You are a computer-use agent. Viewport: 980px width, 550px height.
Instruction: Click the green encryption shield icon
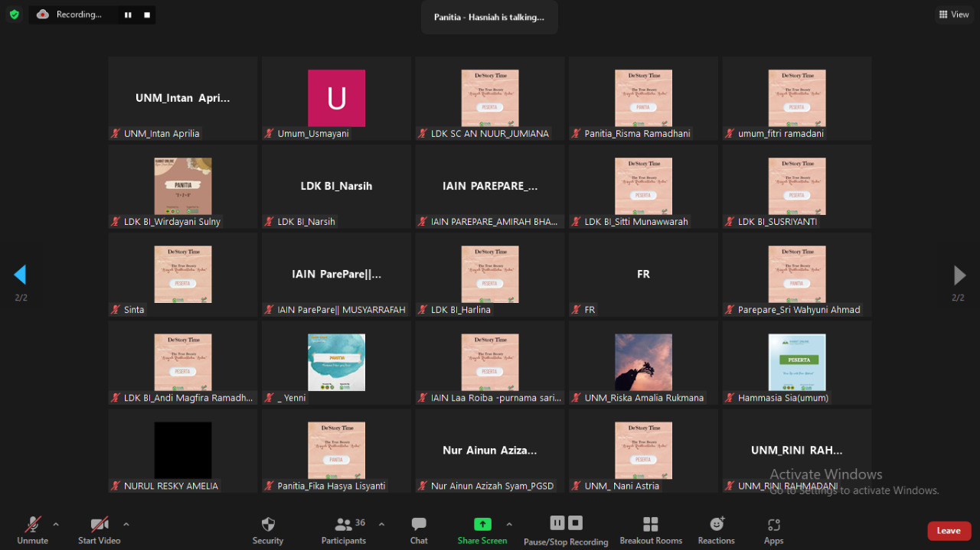(14, 15)
